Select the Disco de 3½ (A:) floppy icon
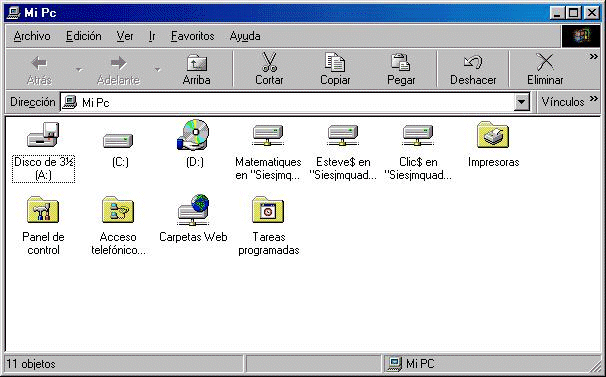 43,135
